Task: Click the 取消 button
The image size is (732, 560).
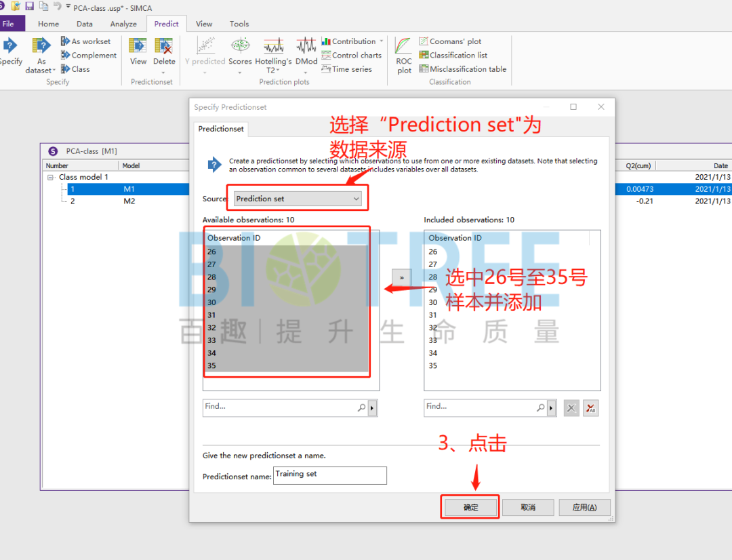Action: point(528,507)
